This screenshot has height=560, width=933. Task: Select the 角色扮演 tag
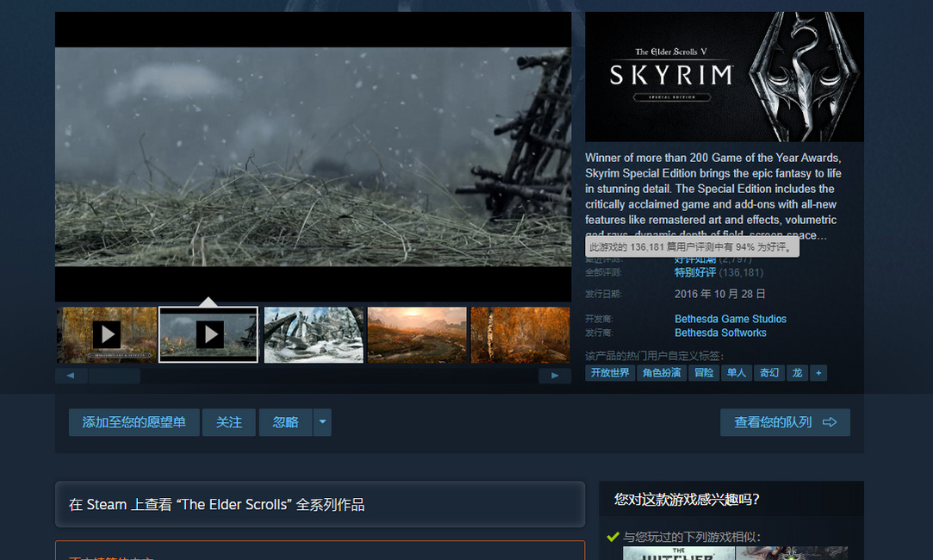(662, 373)
